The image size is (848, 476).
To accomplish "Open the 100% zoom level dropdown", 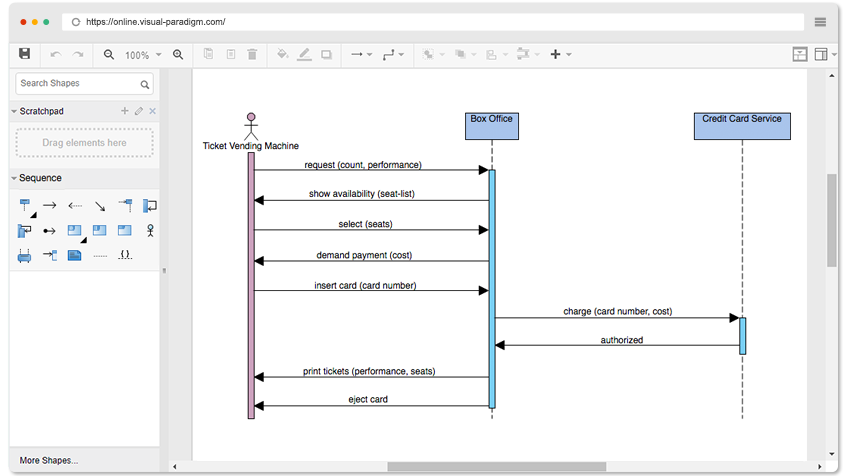I will pyautogui.click(x=143, y=55).
